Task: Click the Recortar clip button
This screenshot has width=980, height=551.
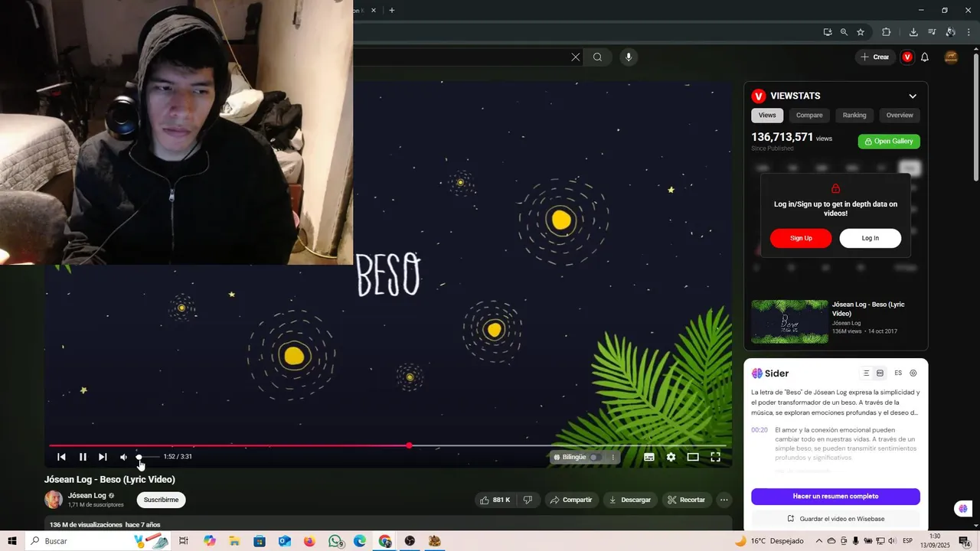Action: pyautogui.click(x=687, y=500)
